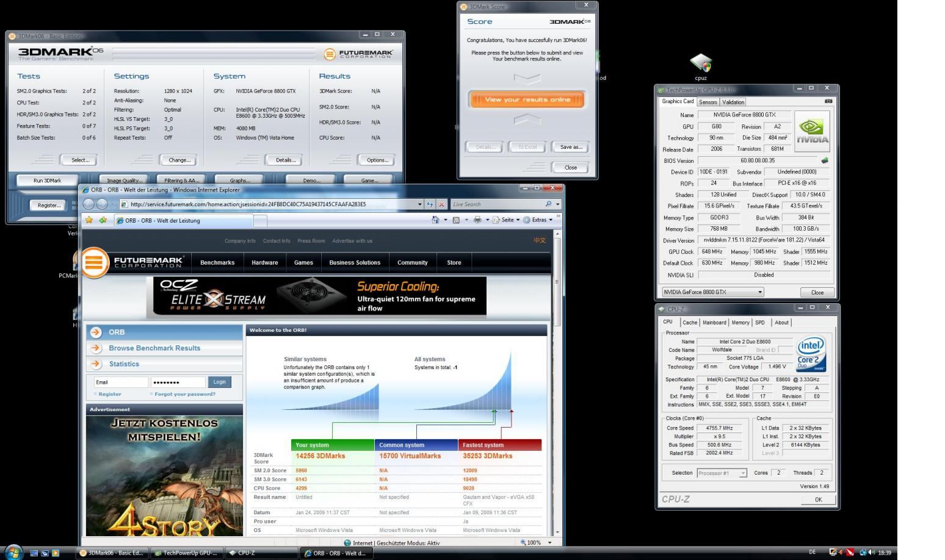The height and width of the screenshot is (560, 945).
Task: Click the Hardware menu on Futuremark site
Action: [x=265, y=262]
